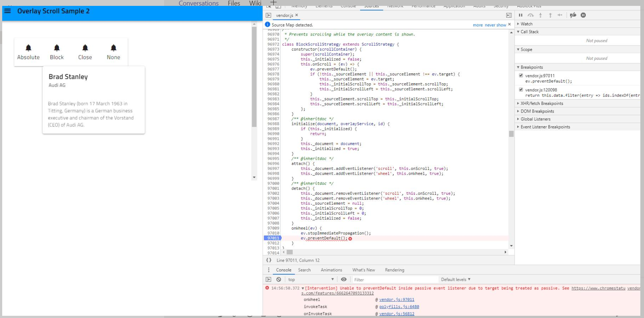Click the Absolute bell button

pos(28,52)
